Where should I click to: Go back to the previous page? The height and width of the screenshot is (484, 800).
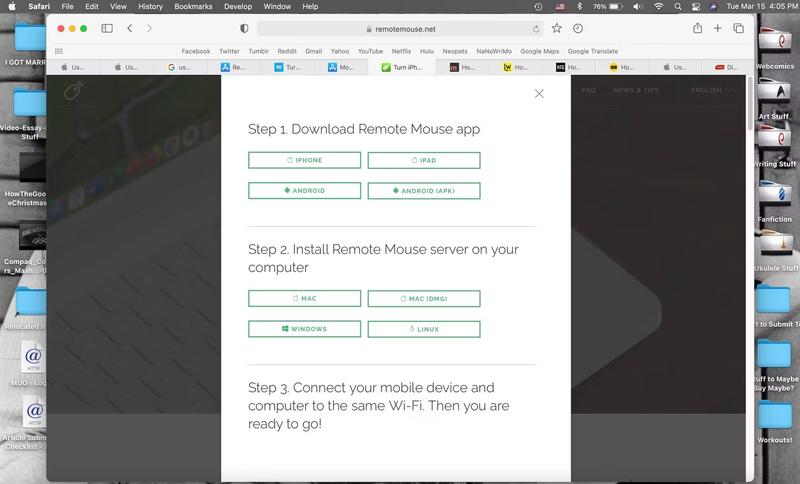tap(130, 29)
